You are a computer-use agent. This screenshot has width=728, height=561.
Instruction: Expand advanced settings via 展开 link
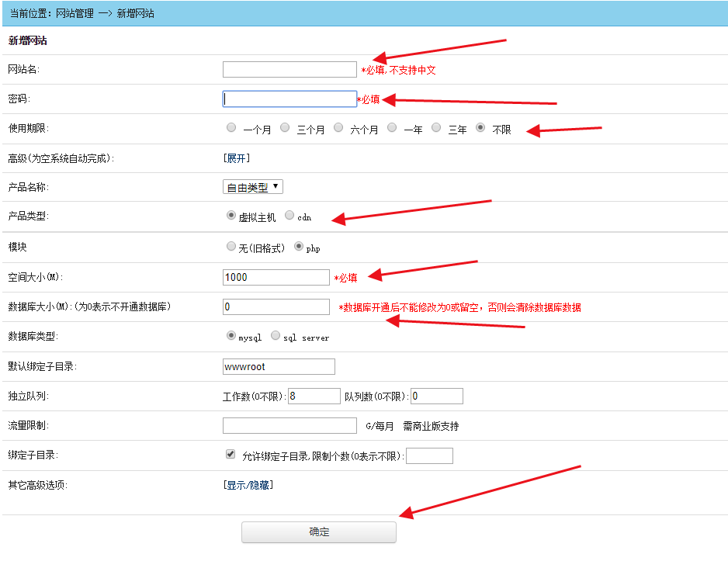[237, 158]
